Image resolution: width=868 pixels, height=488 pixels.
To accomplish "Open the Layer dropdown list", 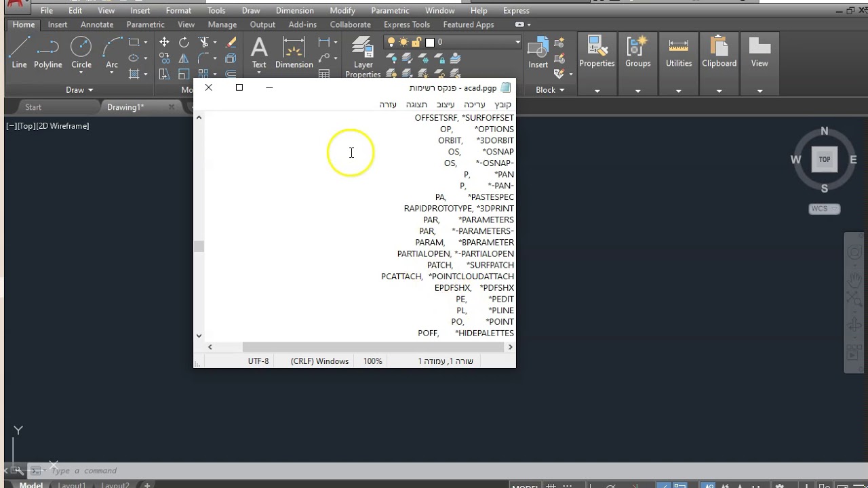I will click(x=517, y=42).
